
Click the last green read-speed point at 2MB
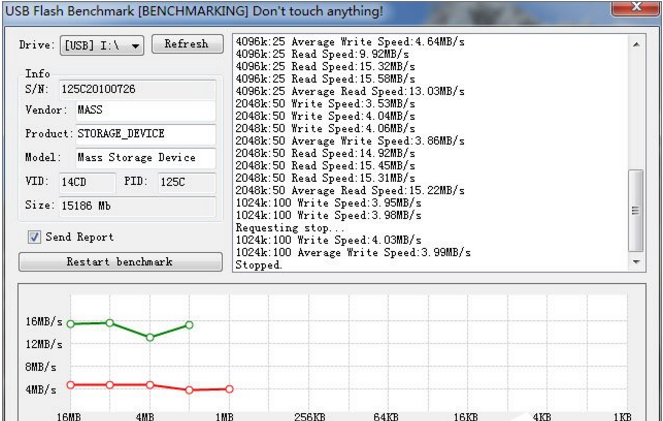189,325
